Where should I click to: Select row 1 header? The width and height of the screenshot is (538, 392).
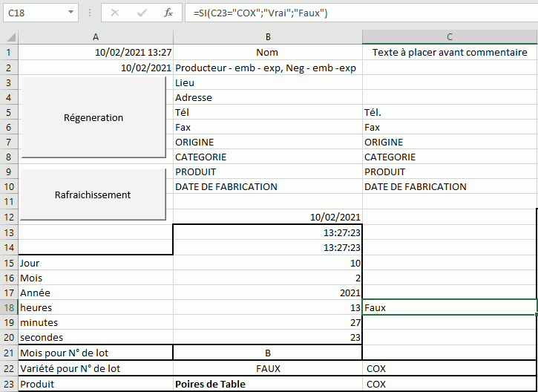[9, 53]
